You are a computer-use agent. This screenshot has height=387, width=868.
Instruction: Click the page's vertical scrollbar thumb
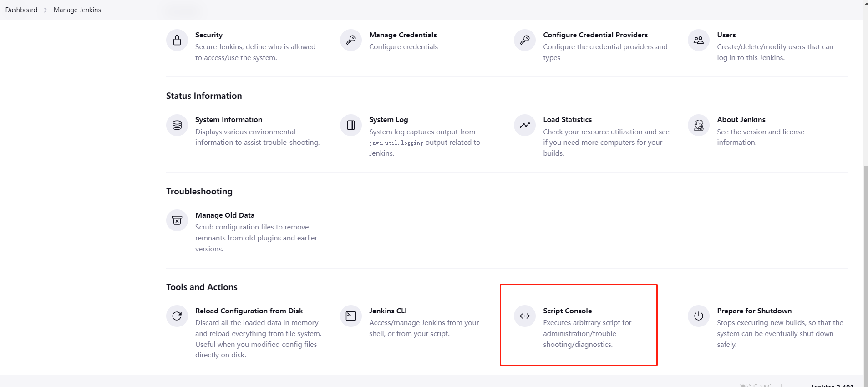pyautogui.click(x=865, y=275)
